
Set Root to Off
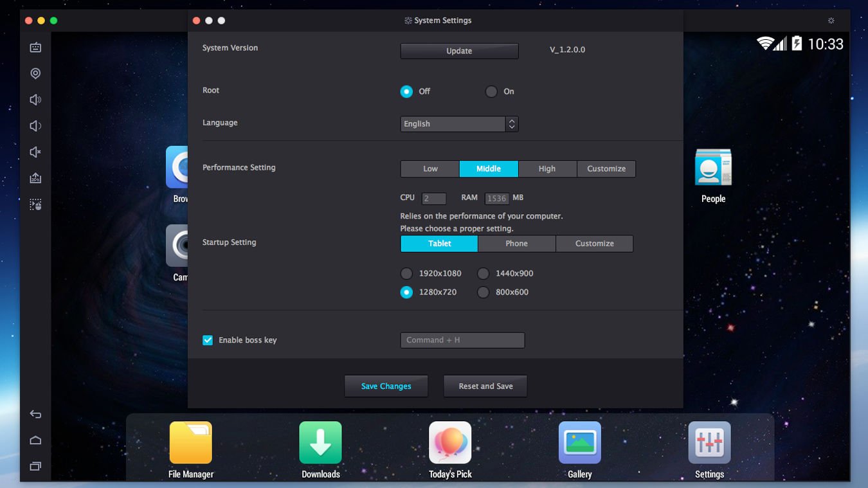pyautogui.click(x=406, y=91)
